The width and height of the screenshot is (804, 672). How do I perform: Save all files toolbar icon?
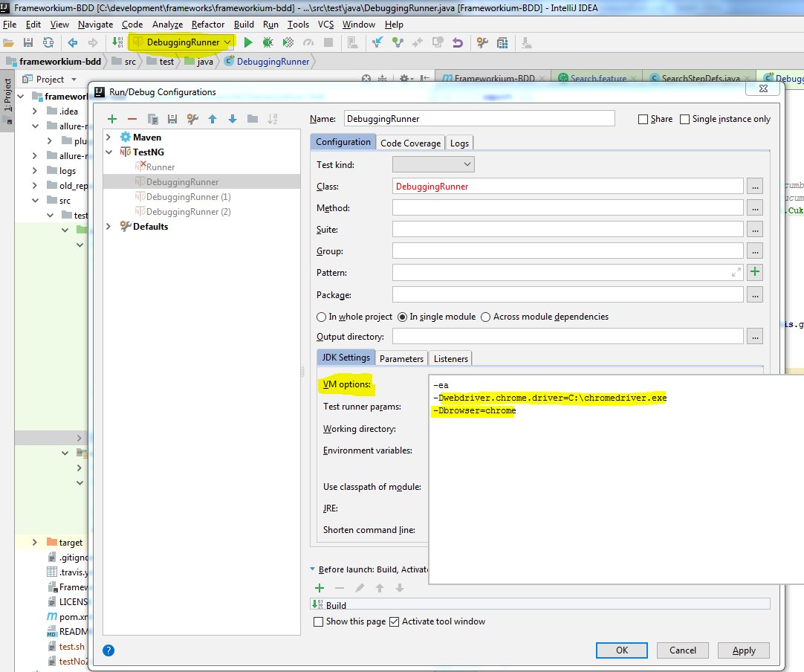(x=28, y=42)
